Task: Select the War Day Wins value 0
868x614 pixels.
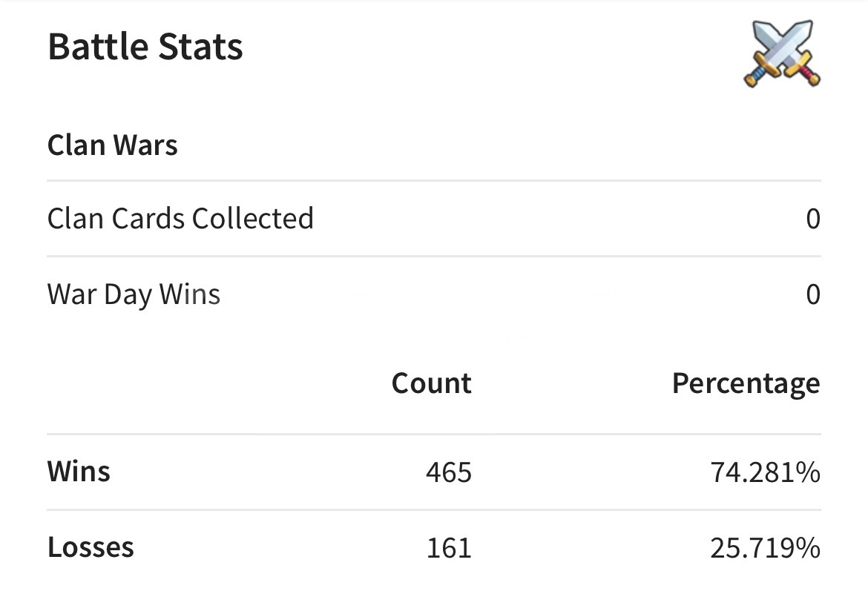Action: (813, 295)
